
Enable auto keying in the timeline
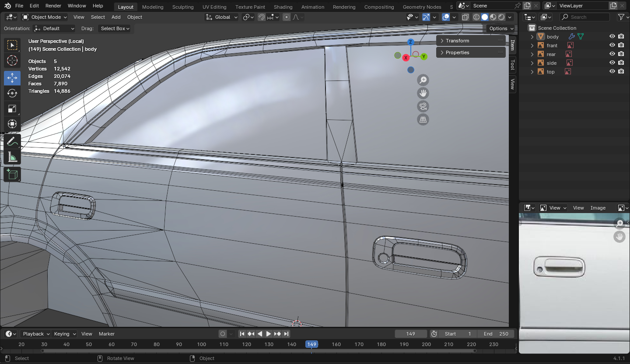pos(223,334)
